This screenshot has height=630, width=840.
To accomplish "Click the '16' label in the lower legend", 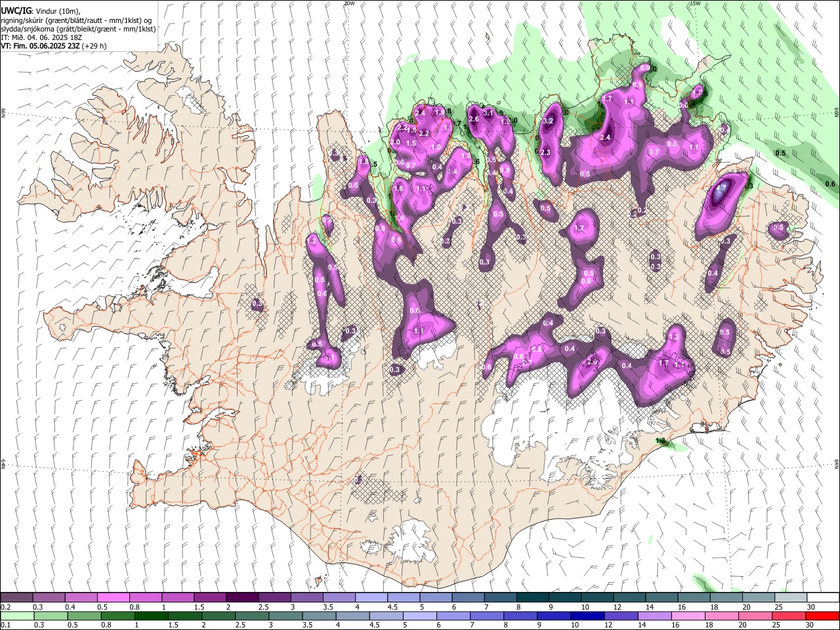I will tap(677, 625).
